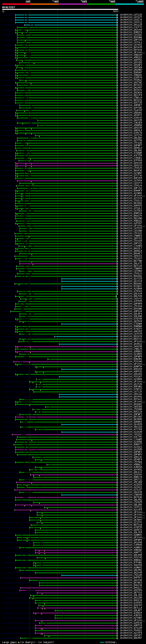Select hit label UniRef100_A2XBH9
The width and height of the screenshot is (146, 644).
131,289
